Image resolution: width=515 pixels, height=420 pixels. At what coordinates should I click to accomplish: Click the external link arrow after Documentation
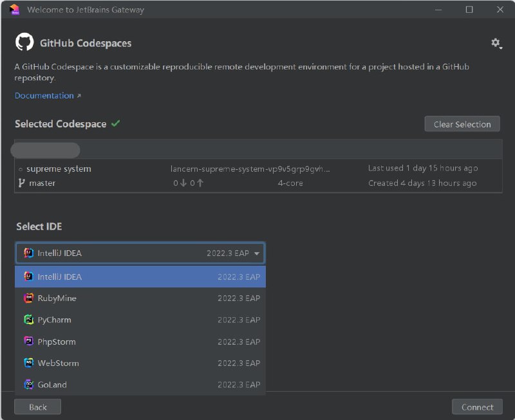click(79, 96)
